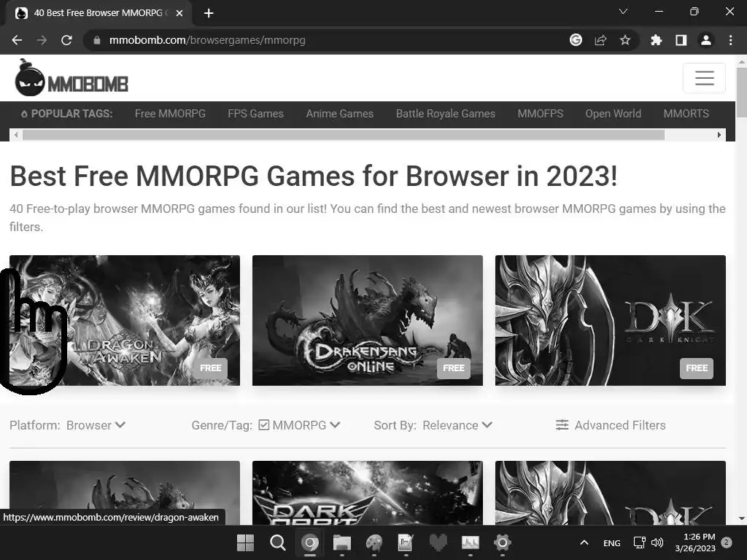Image resolution: width=747 pixels, height=560 pixels.
Task: Click the address bar URL field
Action: [x=329, y=41]
